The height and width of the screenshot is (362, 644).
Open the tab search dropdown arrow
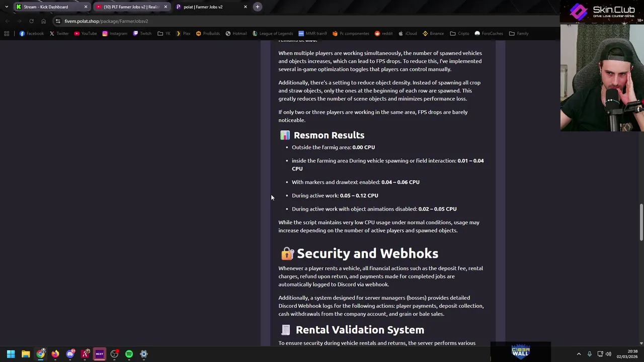coord(6,7)
